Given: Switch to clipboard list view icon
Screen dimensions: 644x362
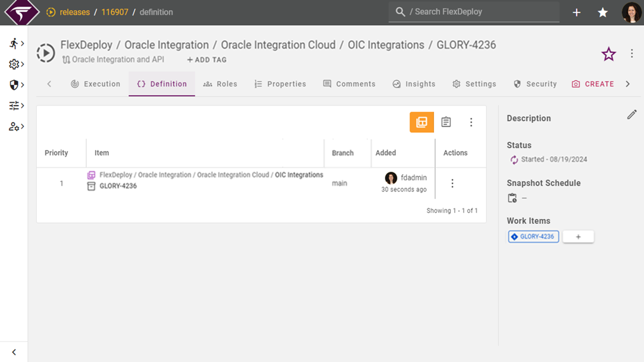Looking at the screenshot, I should tap(446, 122).
